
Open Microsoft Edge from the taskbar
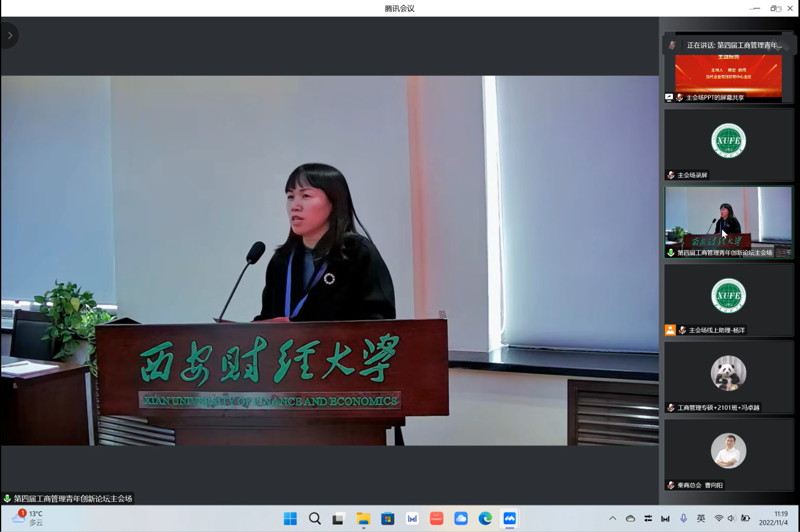(485, 518)
